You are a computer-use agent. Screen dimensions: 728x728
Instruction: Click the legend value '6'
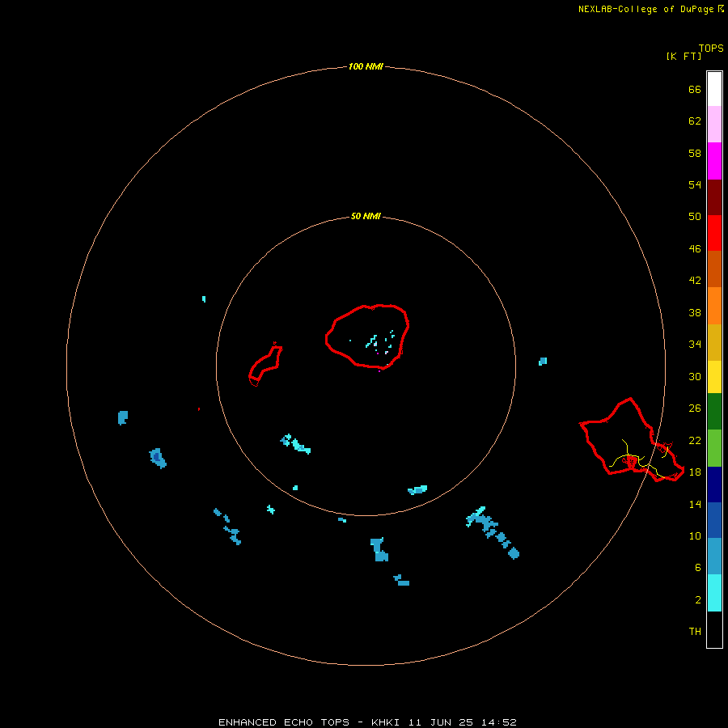(697, 567)
